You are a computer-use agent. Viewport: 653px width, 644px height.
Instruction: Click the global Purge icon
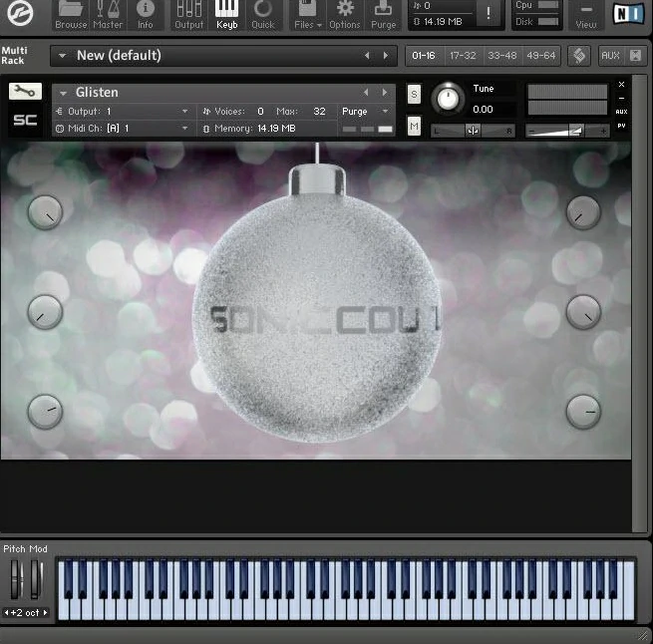383,15
